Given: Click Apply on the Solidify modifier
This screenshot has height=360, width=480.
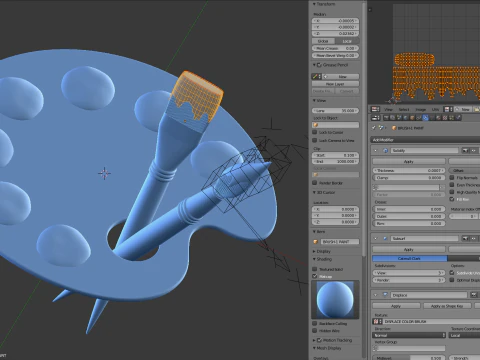Looking at the screenshot, I should (409, 161).
